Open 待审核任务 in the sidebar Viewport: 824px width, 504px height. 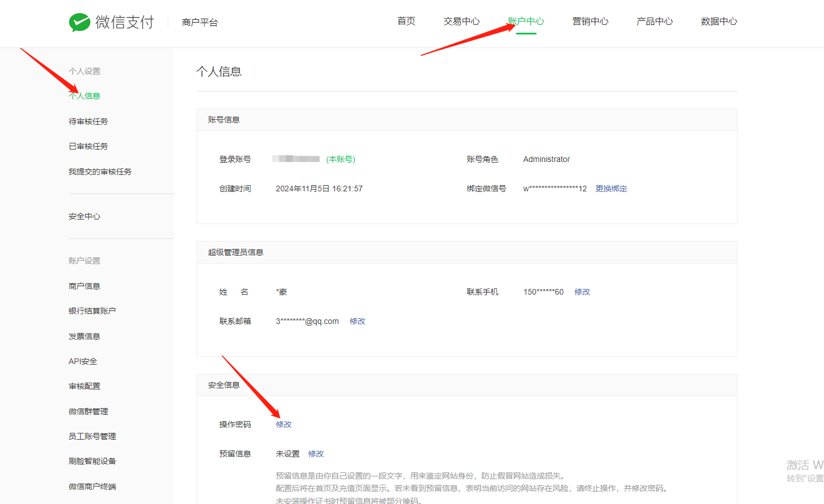coord(88,121)
